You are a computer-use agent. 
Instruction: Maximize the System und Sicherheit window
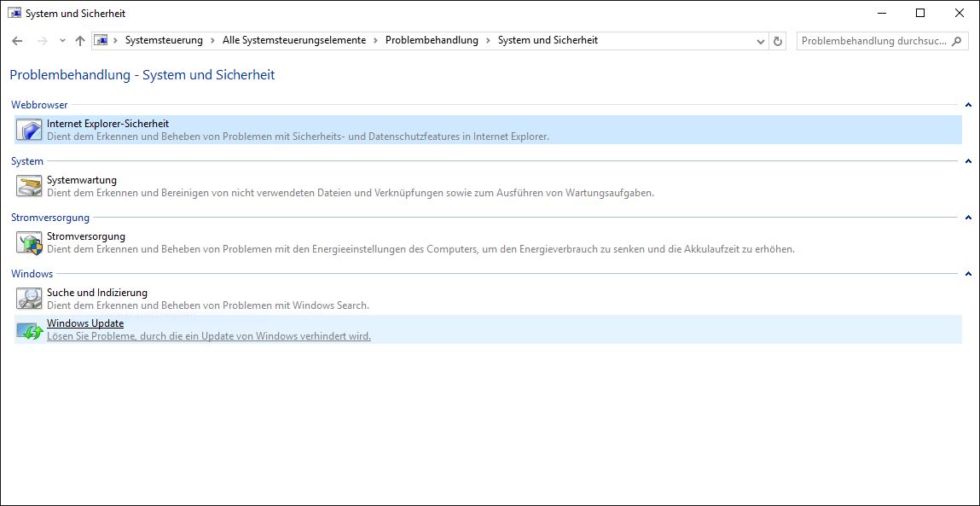pyautogui.click(x=920, y=13)
